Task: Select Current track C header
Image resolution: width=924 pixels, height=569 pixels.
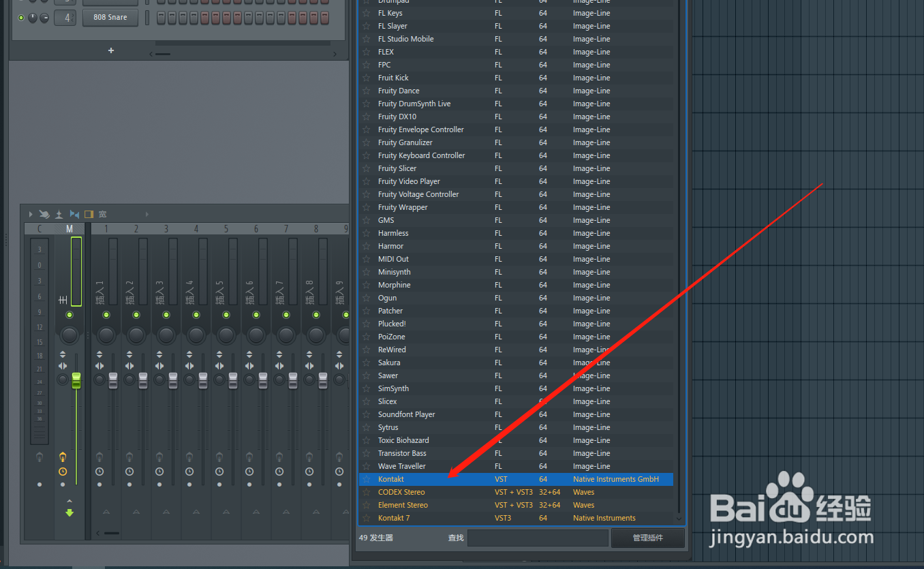Action: [40, 229]
